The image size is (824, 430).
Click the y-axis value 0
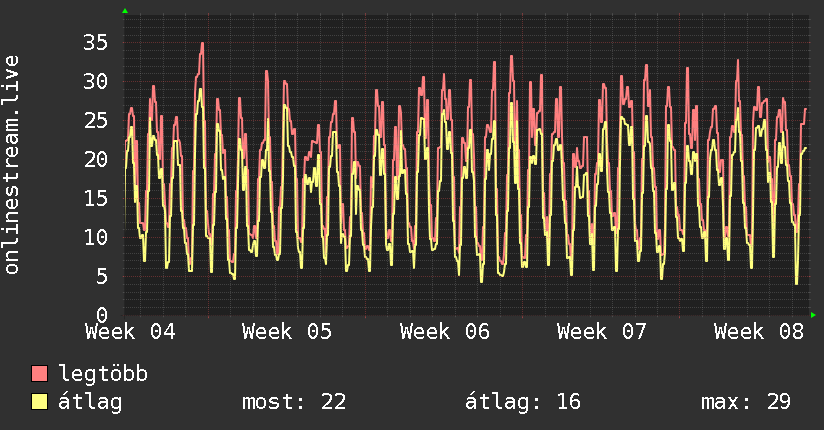(x=102, y=315)
